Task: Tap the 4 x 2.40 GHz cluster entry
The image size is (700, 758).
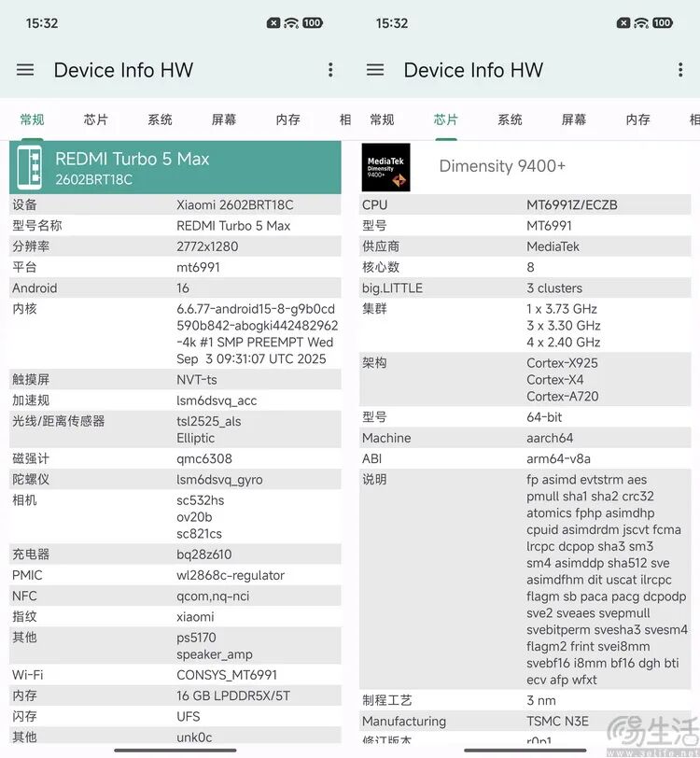Action: tap(564, 343)
